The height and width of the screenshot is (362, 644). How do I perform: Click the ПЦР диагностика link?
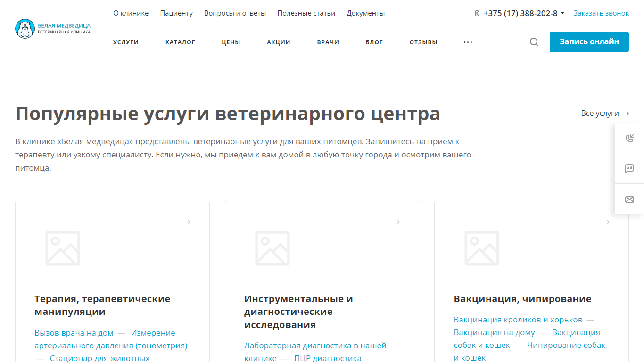click(328, 358)
